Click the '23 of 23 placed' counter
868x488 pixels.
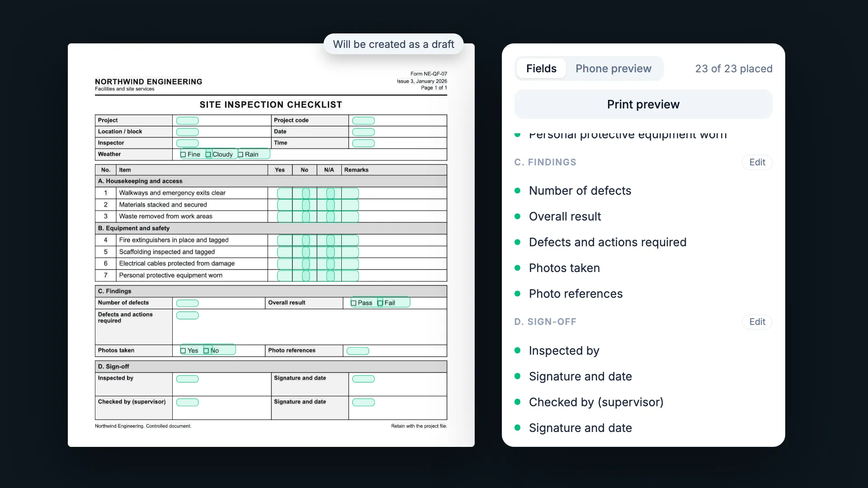coord(734,69)
